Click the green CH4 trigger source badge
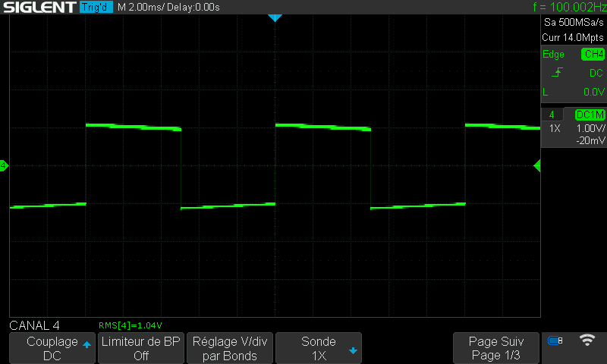The width and height of the screenshot is (607, 364). point(593,55)
